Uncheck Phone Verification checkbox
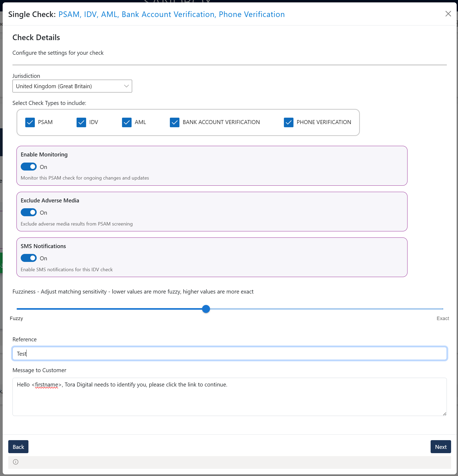The height and width of the screenshot is (476, 458). click(x=289, y=122)
